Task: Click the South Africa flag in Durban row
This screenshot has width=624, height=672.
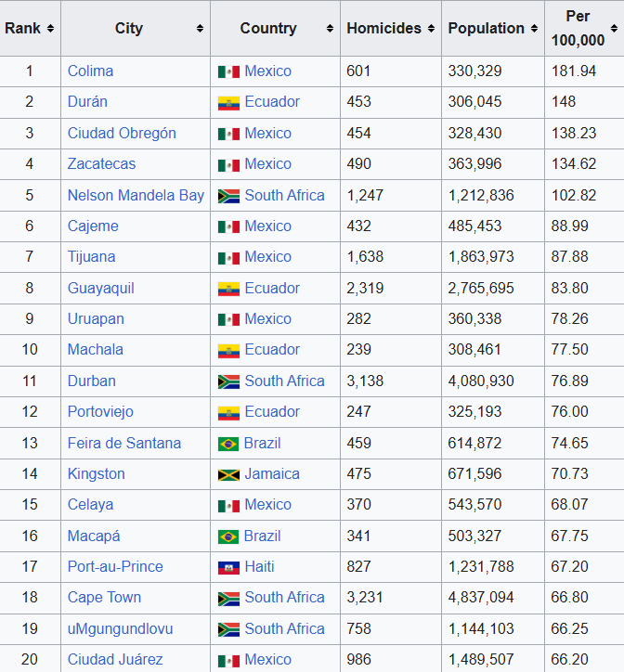Action: click(228, 381)
